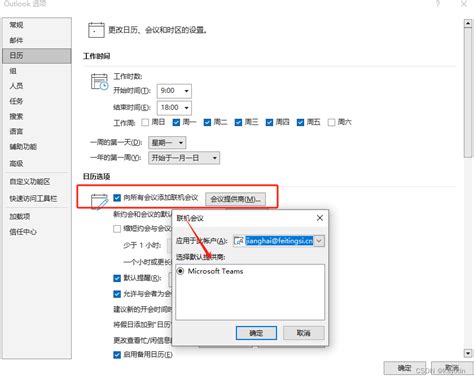474x380 pixels.
Task: Click the 会议提供商(M)... button
Action: pos(235,199)
